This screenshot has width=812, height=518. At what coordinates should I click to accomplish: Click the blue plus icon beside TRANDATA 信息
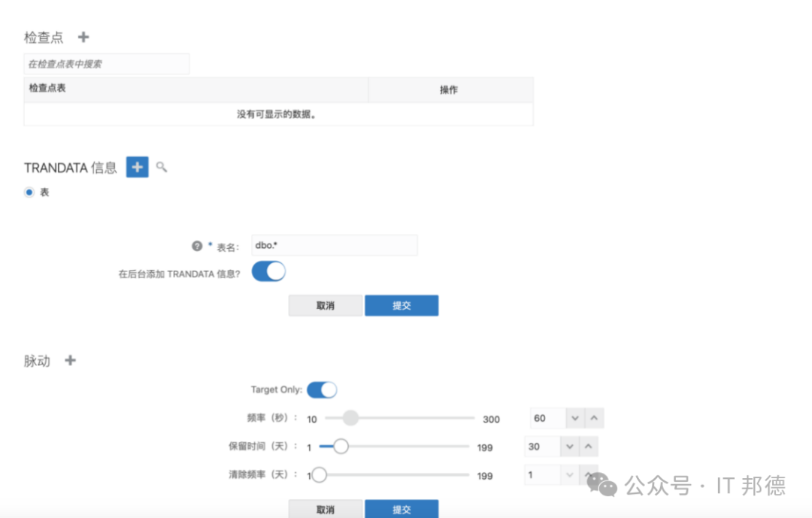[x=137, y=167]
